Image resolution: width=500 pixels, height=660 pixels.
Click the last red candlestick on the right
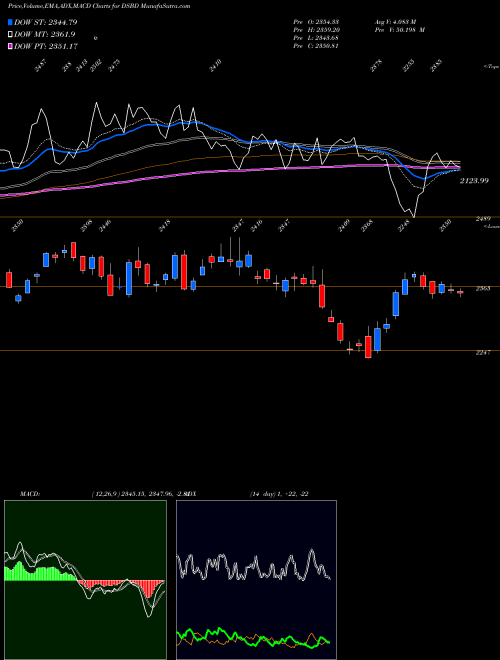460,292
